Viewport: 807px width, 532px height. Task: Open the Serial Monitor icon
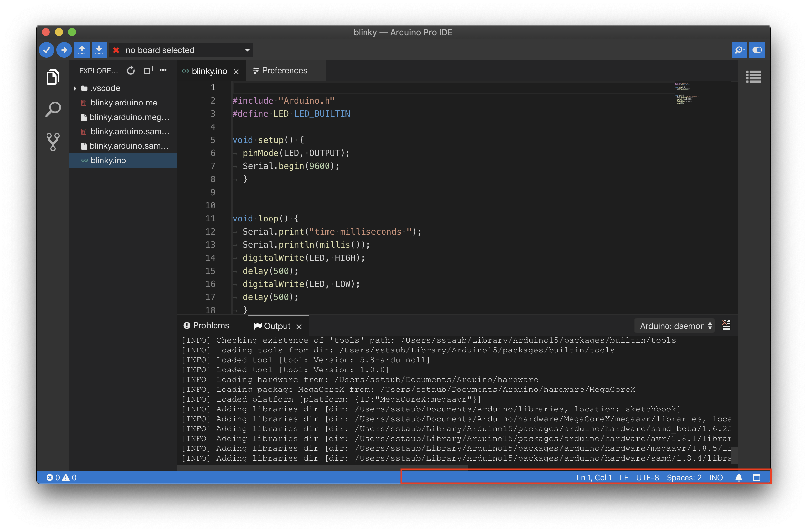tap(739, 50)
